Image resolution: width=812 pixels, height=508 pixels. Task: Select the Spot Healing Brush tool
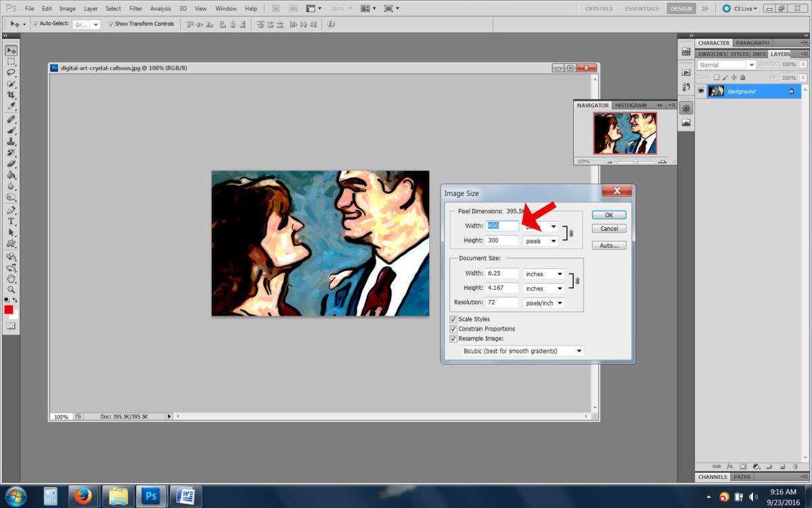(x=11, y=119)
